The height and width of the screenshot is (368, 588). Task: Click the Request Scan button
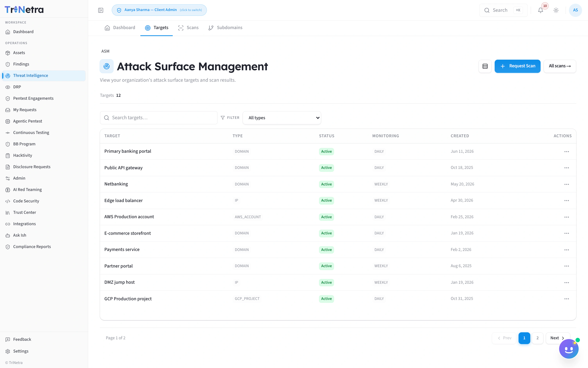click(518, 66)
